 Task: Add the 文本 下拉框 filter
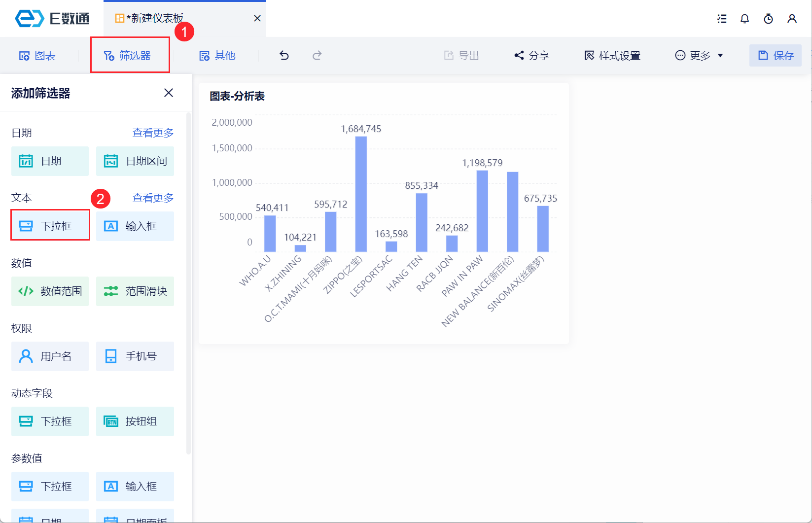pyautogui.click(x=50, y=226)
